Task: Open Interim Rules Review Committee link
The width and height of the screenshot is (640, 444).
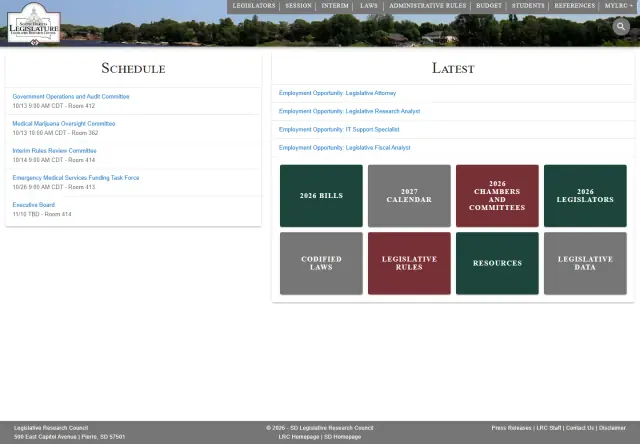Action: 54,151
